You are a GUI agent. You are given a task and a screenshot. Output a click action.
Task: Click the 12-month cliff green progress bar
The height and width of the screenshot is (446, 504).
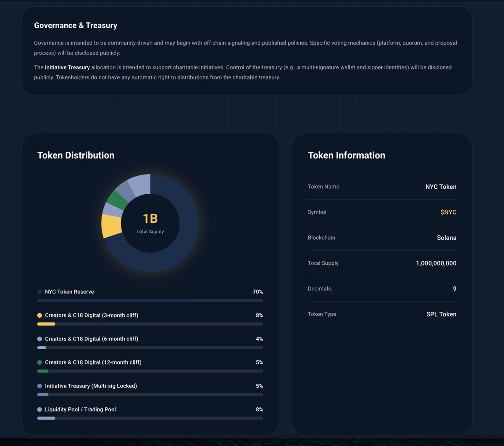(43, 371)
